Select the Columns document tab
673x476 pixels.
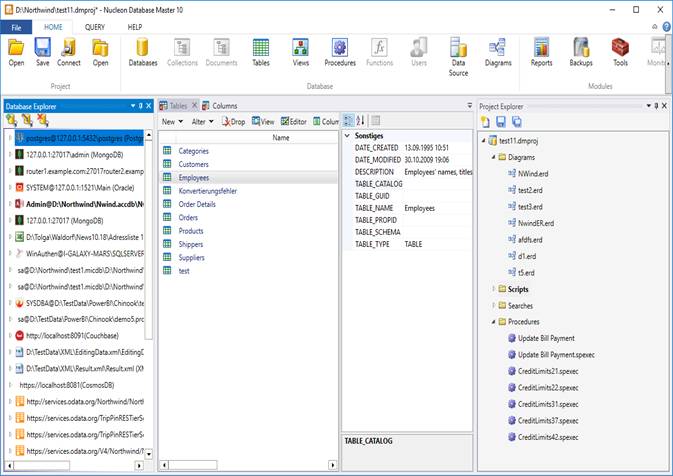[220, 106]
